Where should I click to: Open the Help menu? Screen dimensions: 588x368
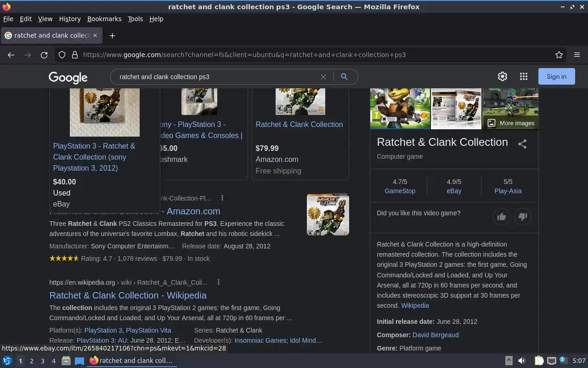[x=156, y=19]
